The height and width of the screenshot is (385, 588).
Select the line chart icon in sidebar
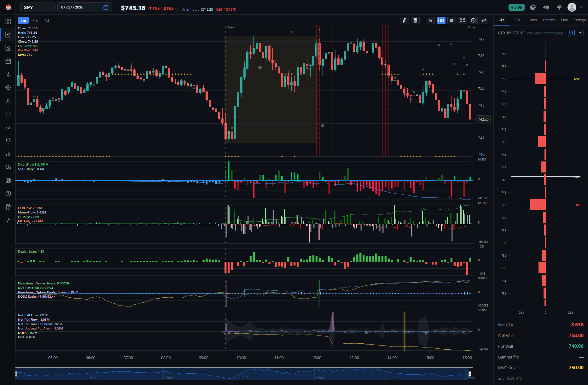pos(8,35)
